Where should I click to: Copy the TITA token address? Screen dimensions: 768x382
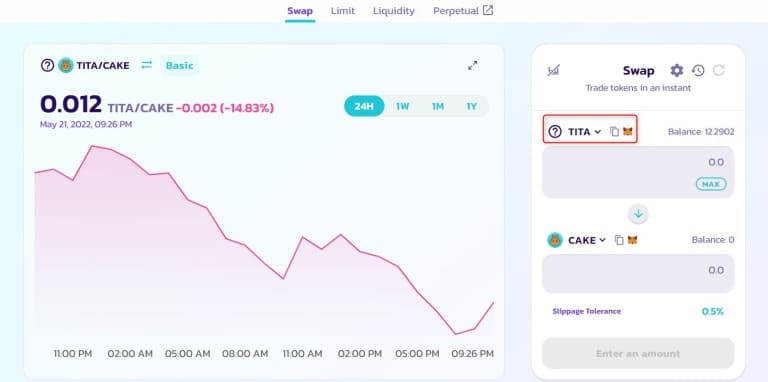pyautogui.click(x=614, y=132)
